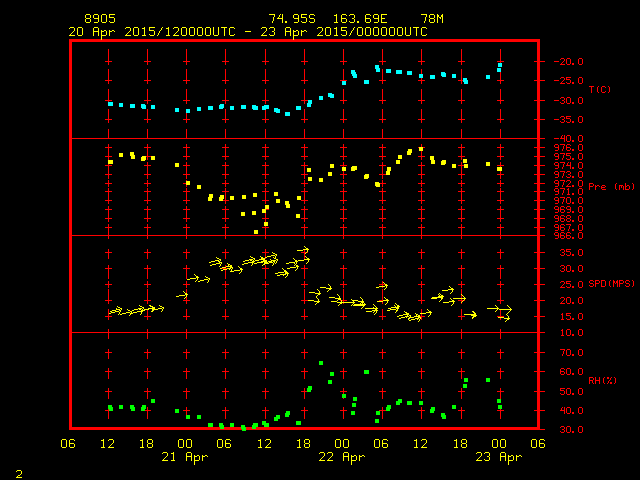The image size is (640, 480).
Task: Click the 35.0 wind speed tick label
Action: pos(571,253)
